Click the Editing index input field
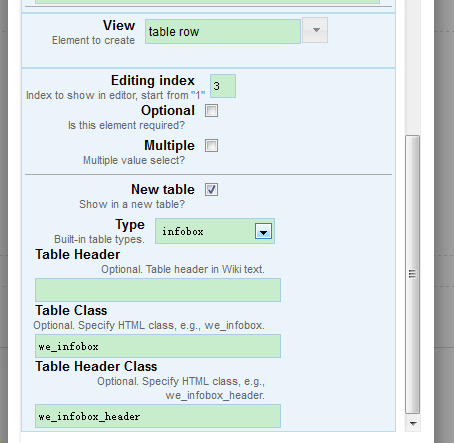The width and height of the screenshot is (454, 443). click(223, 86)
